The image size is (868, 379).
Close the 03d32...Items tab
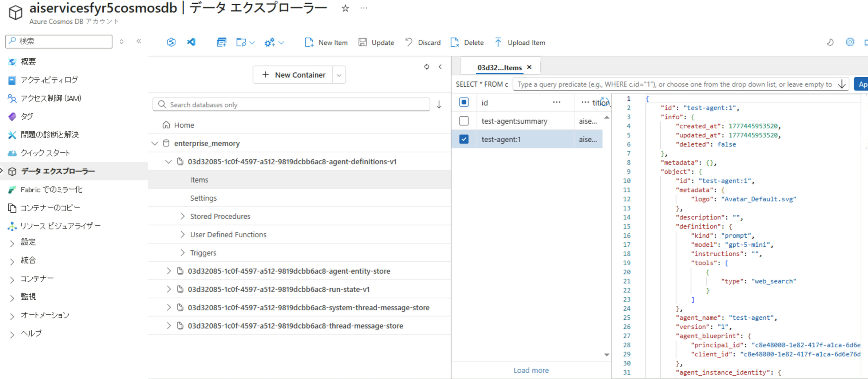click(x=529, y=67)
